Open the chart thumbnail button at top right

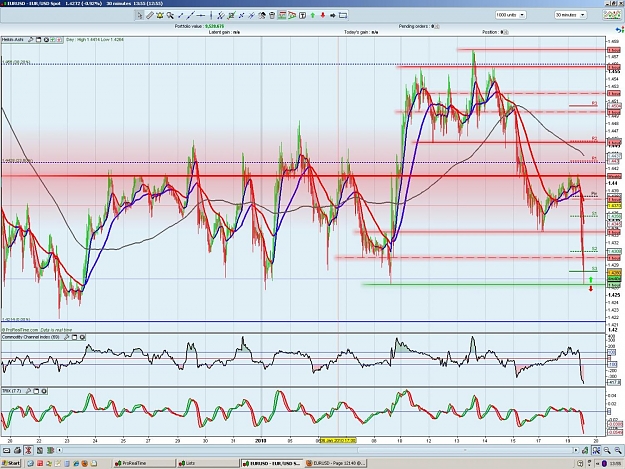[612, 15]
